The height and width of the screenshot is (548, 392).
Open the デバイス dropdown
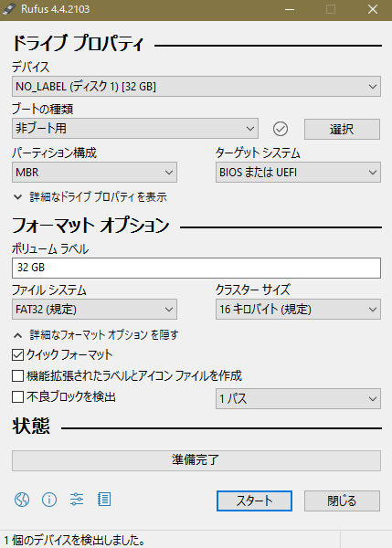[x=196, y=87]
